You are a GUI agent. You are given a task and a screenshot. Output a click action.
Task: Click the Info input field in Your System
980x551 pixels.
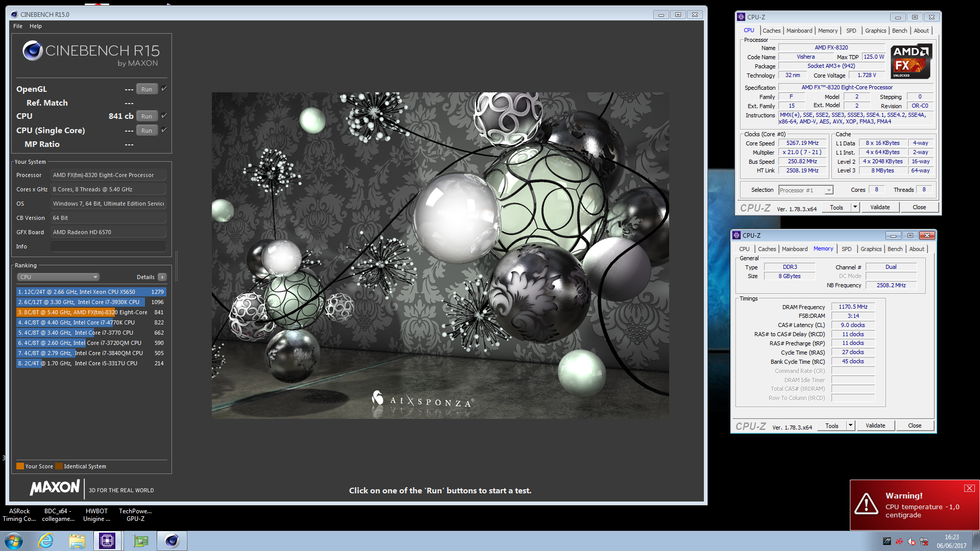pos(108,246)
